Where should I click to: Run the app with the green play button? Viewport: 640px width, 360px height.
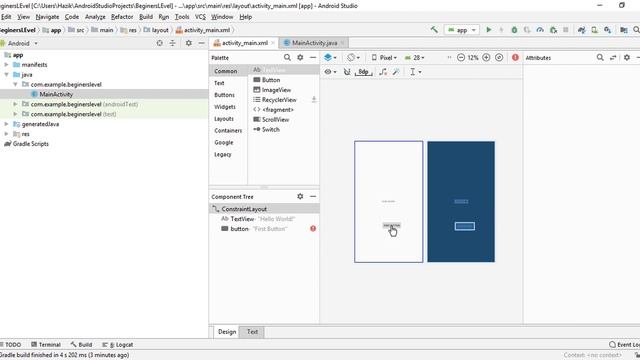pos(489,30)
